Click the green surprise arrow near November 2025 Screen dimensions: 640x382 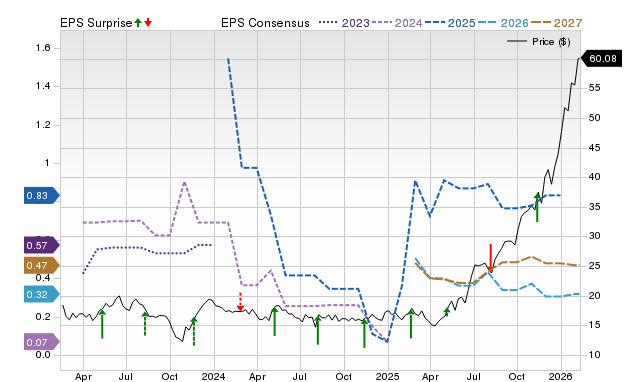pos(538,207)
